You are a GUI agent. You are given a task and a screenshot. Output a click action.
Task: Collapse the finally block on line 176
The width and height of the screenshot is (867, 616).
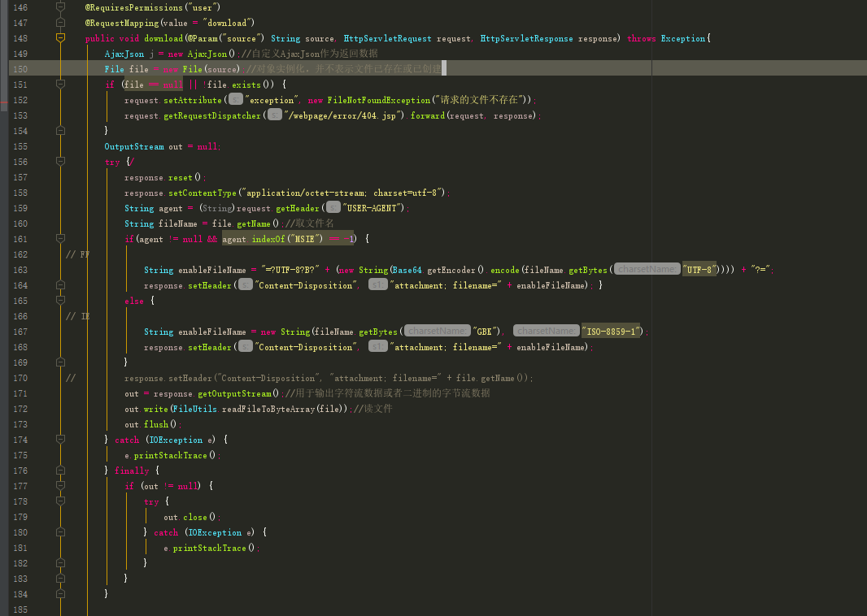coord(61,471)
